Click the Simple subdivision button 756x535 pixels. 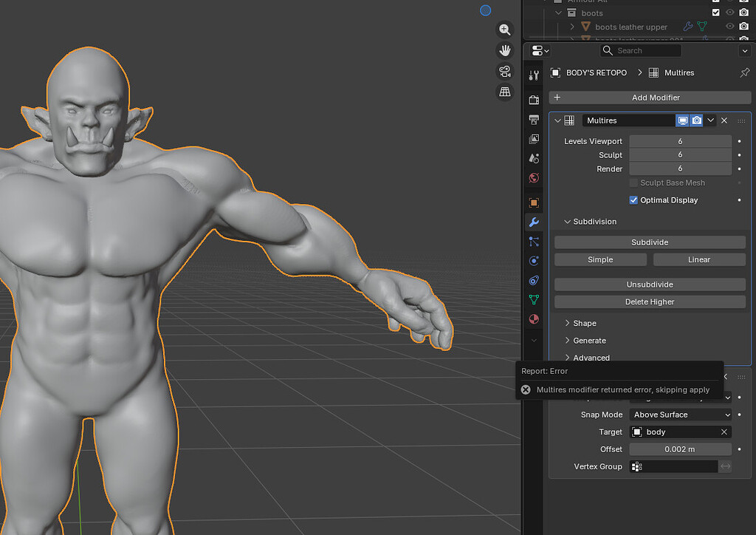tap(600, 259)
